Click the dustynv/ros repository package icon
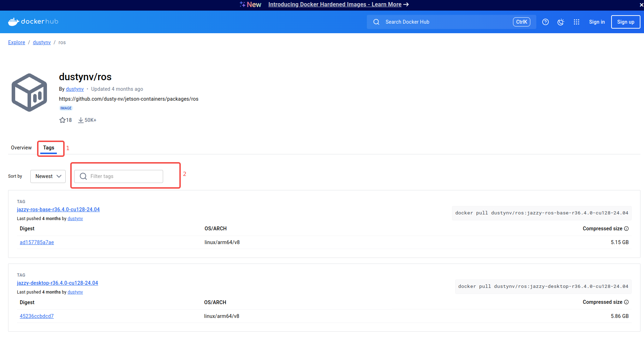The image size is (644, 337). 29,92
